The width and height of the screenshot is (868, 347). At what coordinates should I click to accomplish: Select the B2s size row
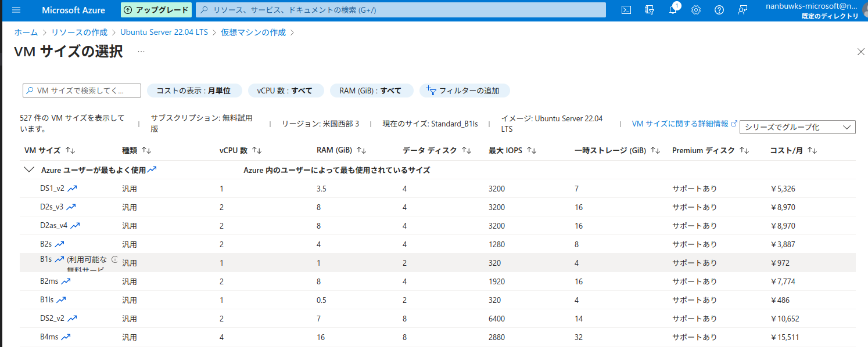tap(437, 244)
